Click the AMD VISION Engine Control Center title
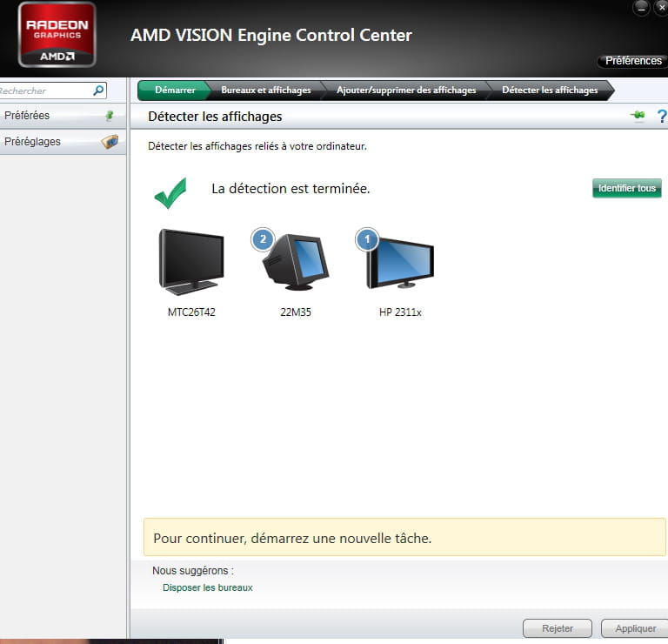The height and width of the screenshot is (644, 668). click(x=271, y=36)
